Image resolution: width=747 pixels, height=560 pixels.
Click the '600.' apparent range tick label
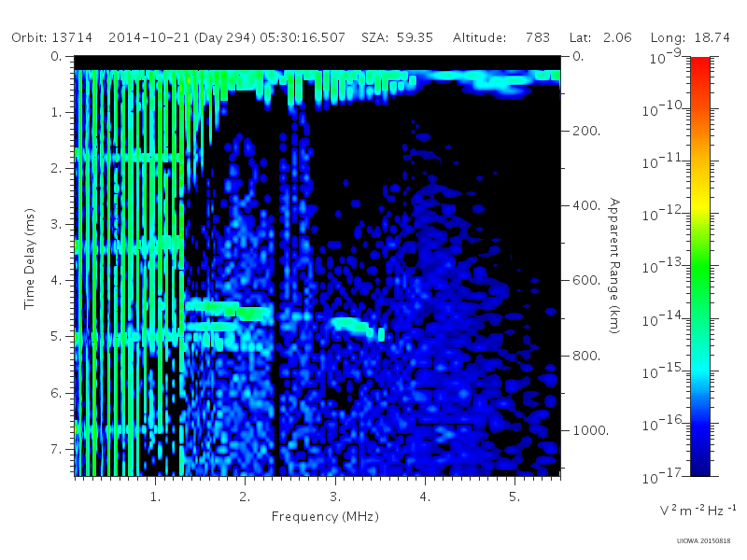pos(586,281)
